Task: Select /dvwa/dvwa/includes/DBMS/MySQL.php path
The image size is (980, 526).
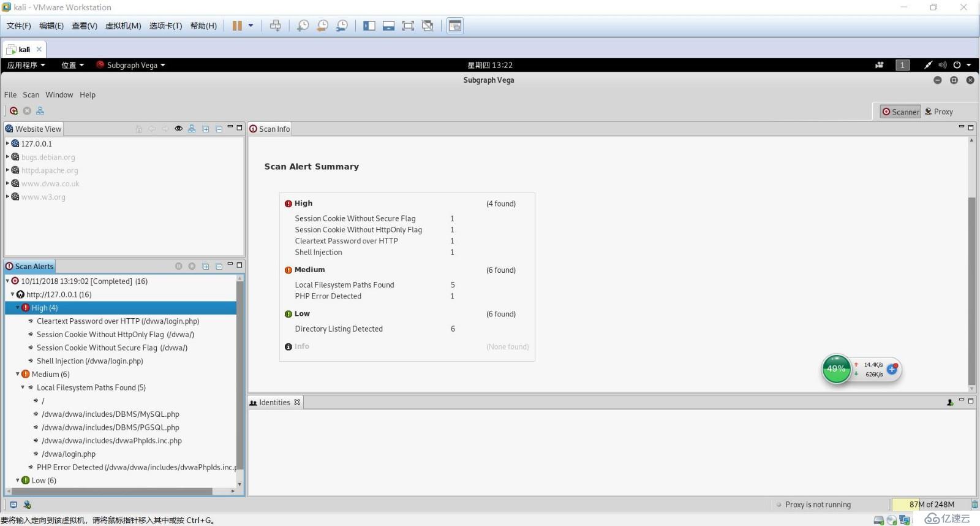Action: pos(110,414)
